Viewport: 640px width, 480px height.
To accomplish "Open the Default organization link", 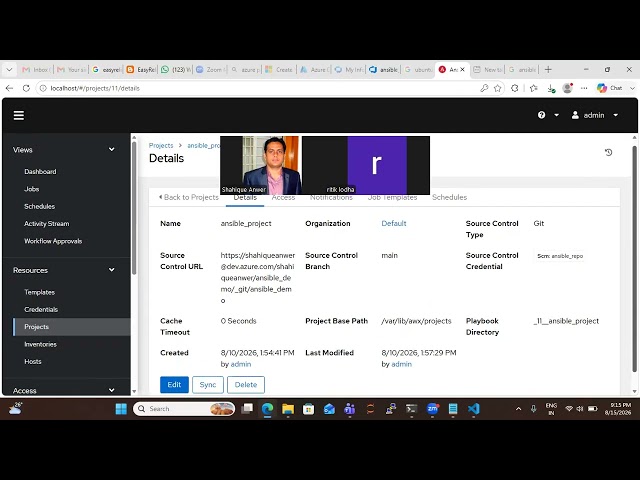I will pos(393,223).
